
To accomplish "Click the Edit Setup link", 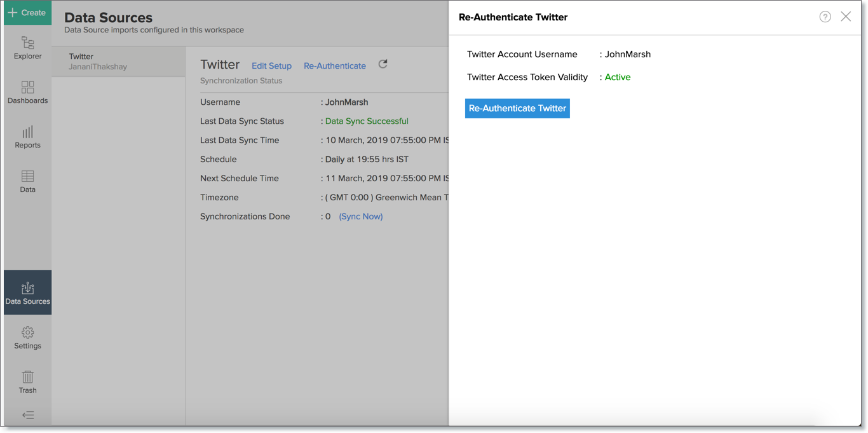I will 271,65.
